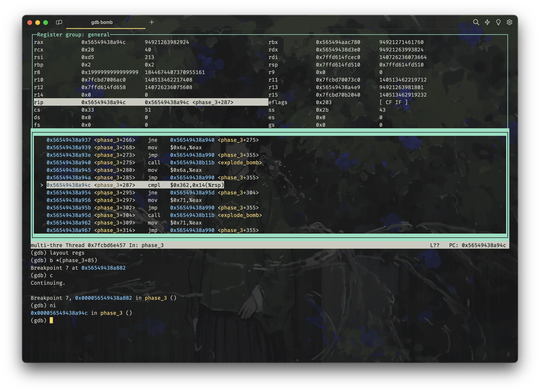The height and width of the screenshot is (392, 540).
Task: Click the split pane icon
Action: pos(59,22)
